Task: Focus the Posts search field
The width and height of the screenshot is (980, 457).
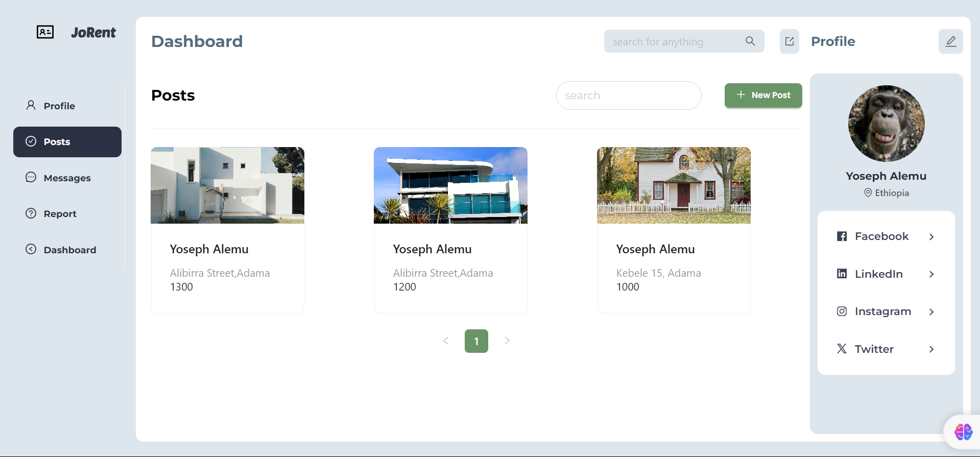Action: tap(629, 95)
